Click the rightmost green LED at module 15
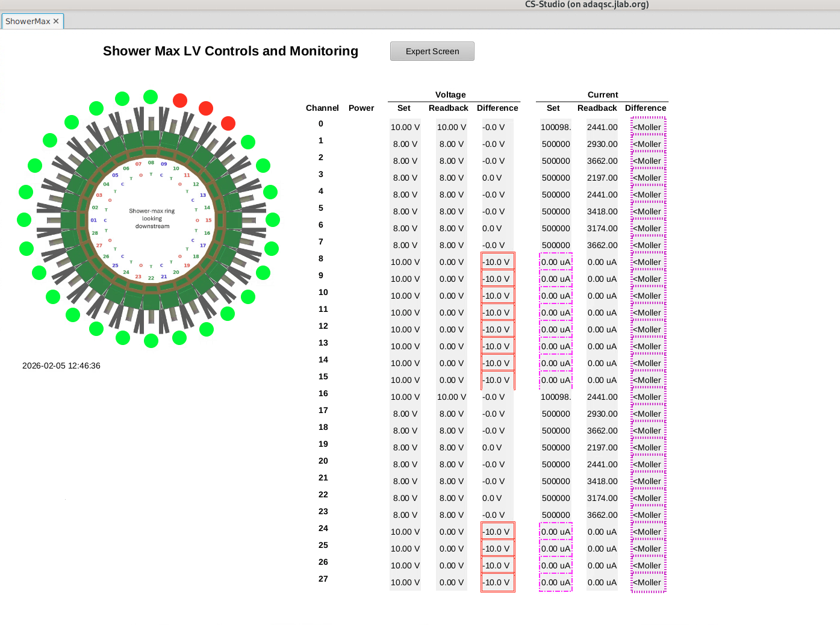This screenshot has height=625, width=840. [273, 220]
